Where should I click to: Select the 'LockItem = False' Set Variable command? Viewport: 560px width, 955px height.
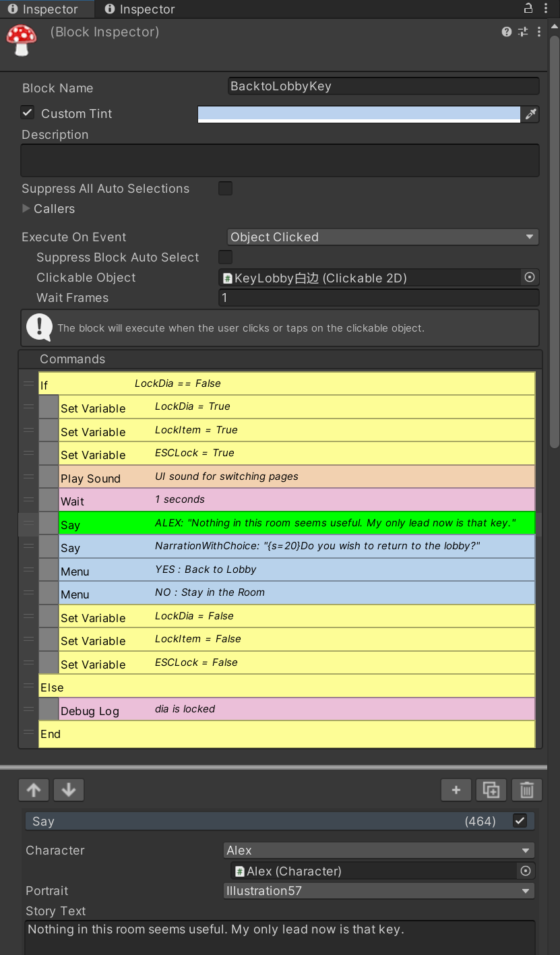[297, 640]
